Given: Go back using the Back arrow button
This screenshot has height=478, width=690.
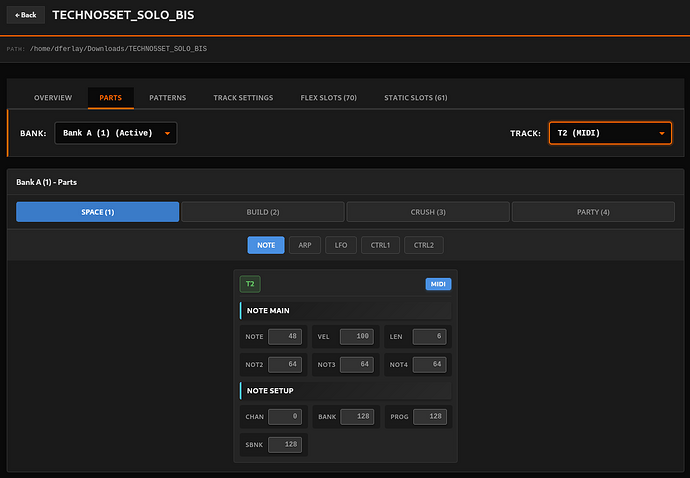Looking at the screenshot, I should (x=26, y=15).
